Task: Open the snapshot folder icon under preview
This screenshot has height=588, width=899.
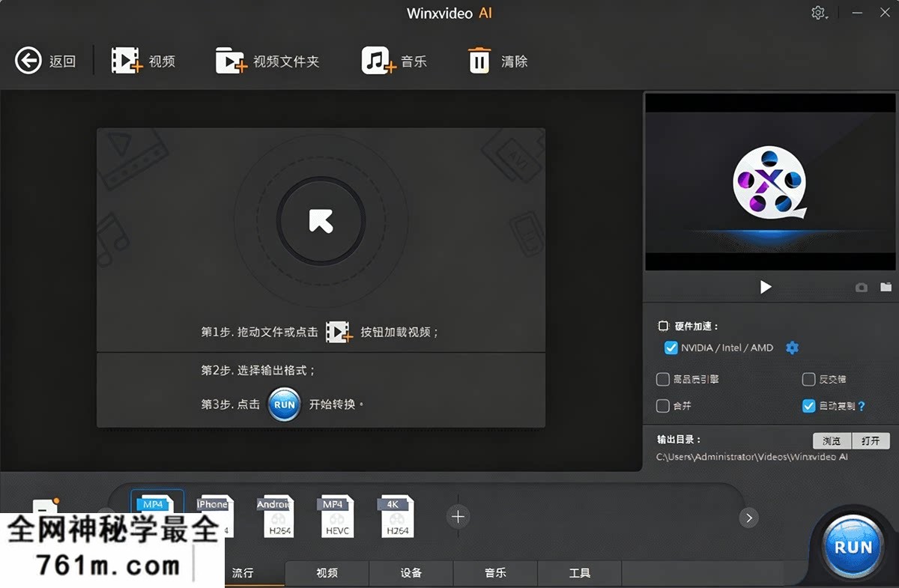Action: click(x=886, y=287)
